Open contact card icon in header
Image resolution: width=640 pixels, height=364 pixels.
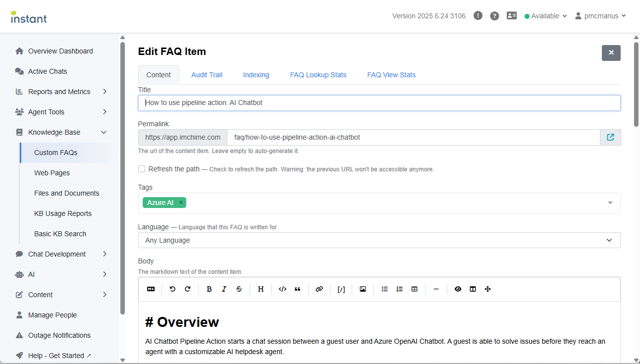coord(512,15)
